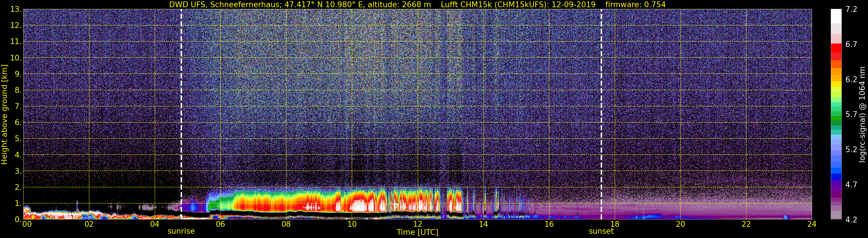
Task: Click the red colorbar segment near 6.7
Action: pos(836,48)
